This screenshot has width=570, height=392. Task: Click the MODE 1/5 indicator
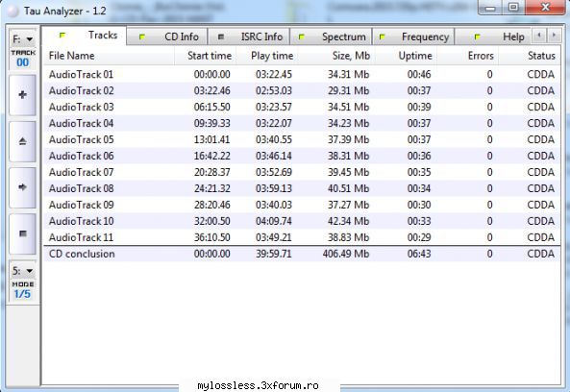pos(22,290)
